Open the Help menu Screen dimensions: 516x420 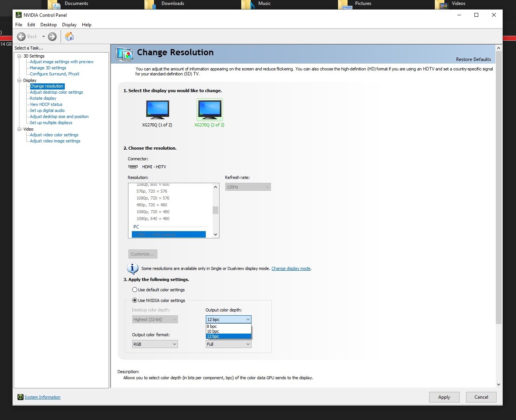click(87, 25)
